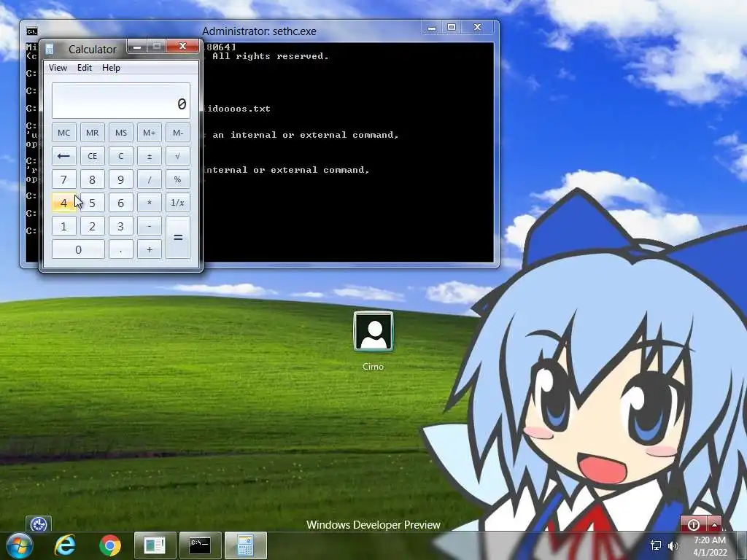
Task: Click the Calculator window title bar
Action: pyautogui.click(x=91, y=49)
